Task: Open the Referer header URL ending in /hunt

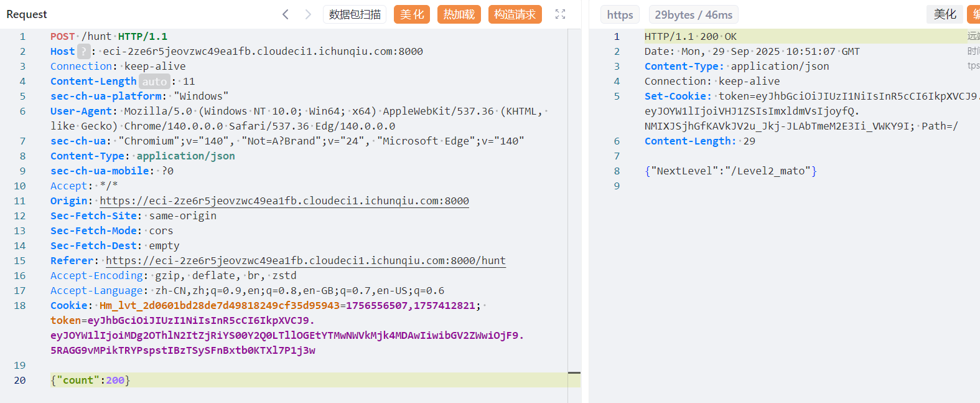Action: pos(306,261)
